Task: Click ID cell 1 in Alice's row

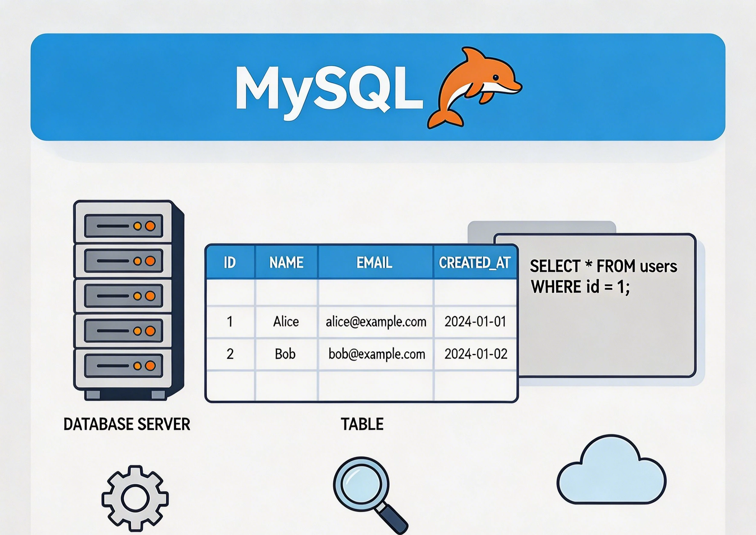Action: (230, 322)
